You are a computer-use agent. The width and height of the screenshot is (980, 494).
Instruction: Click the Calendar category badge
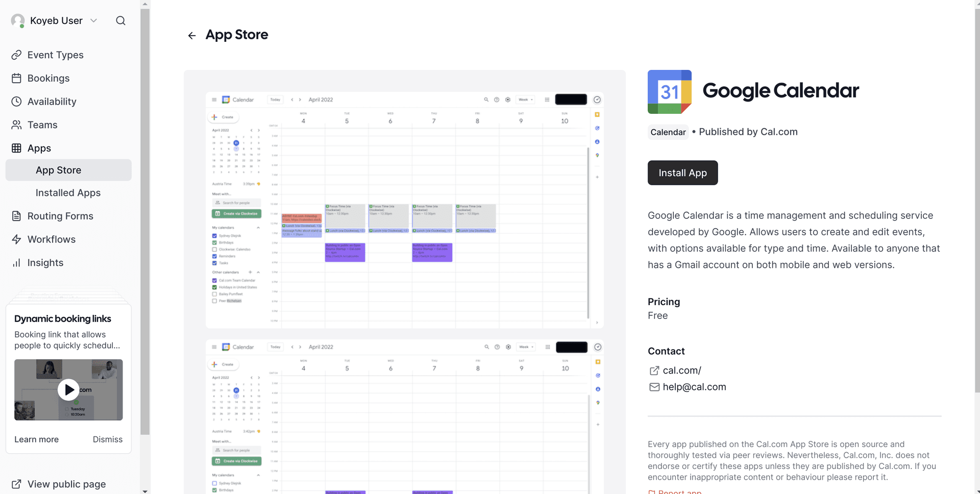(x=668, y=132)
